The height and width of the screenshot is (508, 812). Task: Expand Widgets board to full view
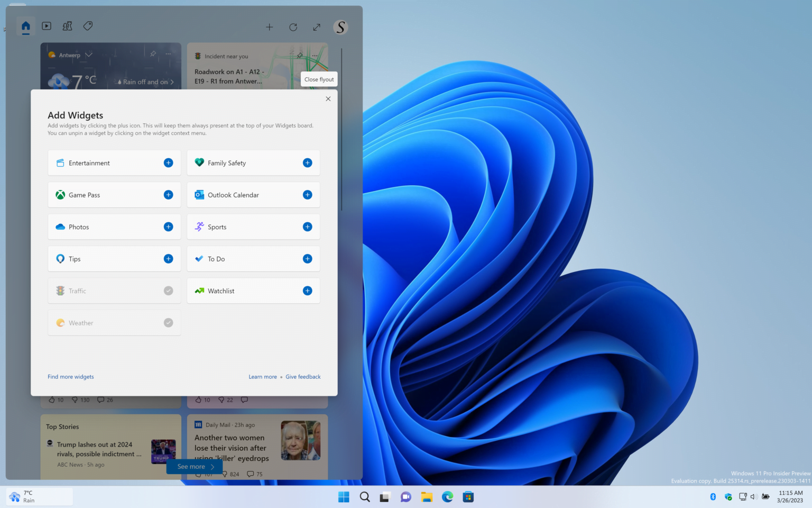pos(317,27)
